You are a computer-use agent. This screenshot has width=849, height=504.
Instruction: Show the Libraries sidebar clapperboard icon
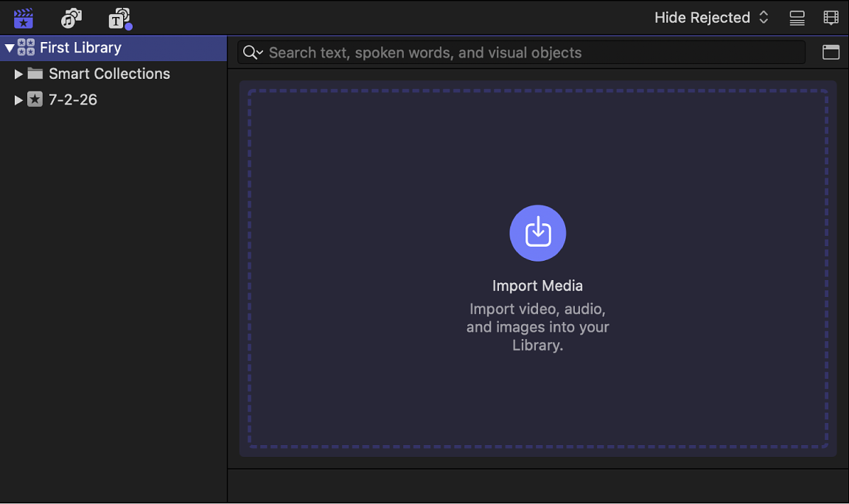pos(24,18)
